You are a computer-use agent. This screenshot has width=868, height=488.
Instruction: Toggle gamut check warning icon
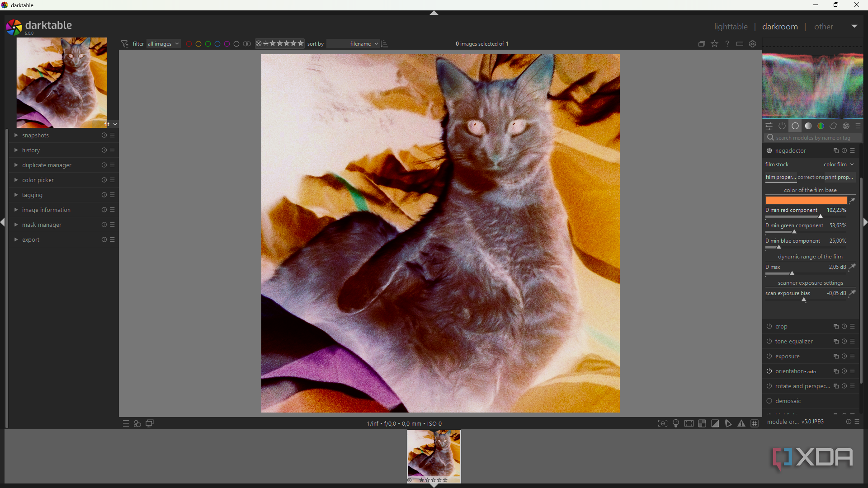click(x=741, y=423)
